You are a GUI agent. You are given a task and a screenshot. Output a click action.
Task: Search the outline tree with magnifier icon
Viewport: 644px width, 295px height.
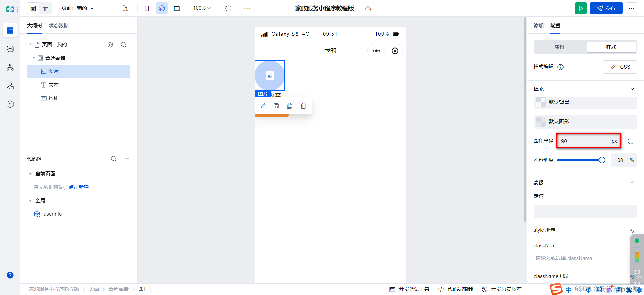[x=124, y=45]
